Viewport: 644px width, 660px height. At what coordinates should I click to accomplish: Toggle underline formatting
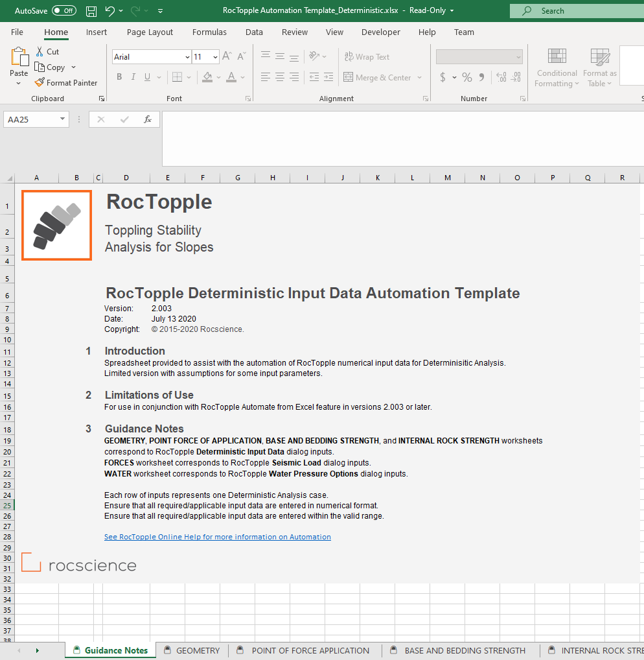click(x=148, y=77)
